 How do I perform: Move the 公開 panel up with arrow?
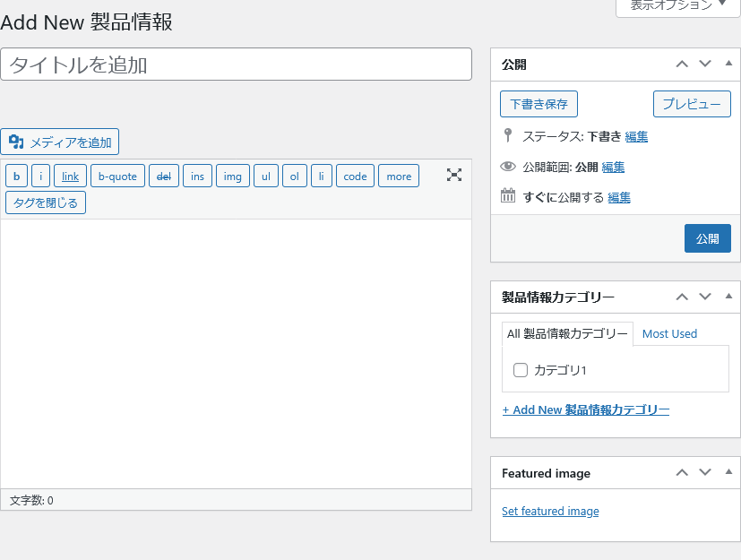(x=682, y=64)
